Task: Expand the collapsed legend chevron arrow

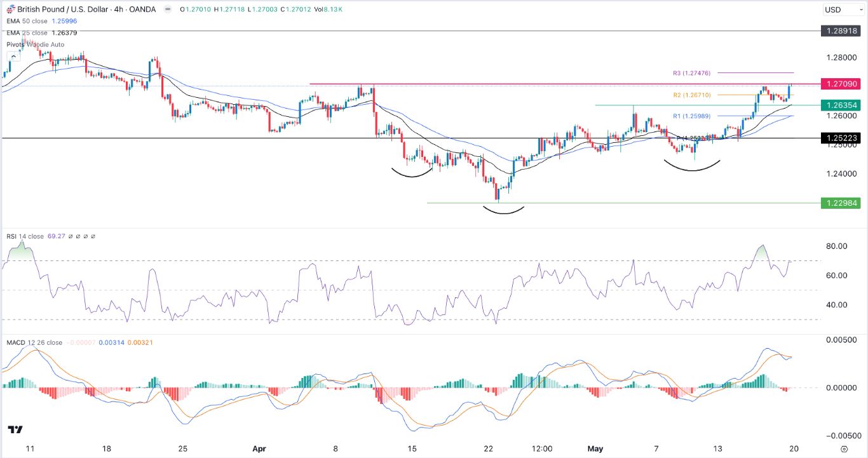Action: [x=13, y=55]
